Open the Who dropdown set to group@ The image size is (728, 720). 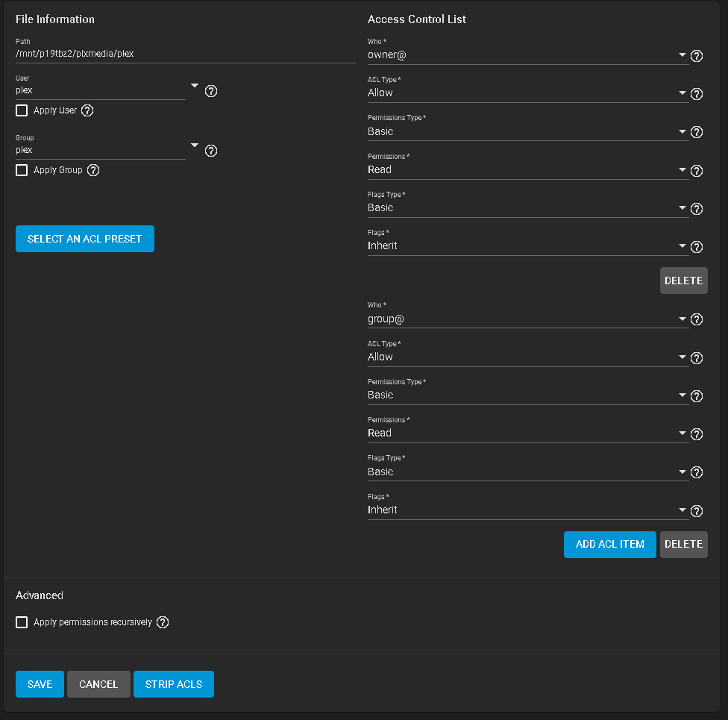click(x=528, y=319)
